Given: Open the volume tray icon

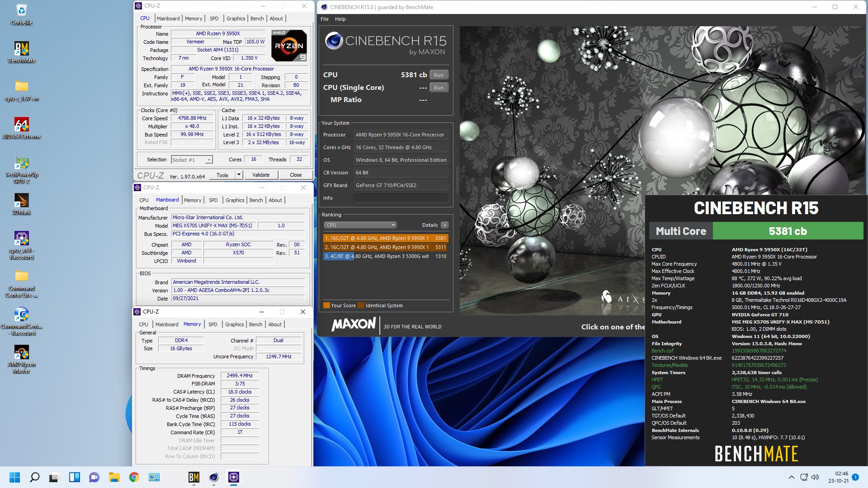Looking at the screenshot, I should click(815, 477).
